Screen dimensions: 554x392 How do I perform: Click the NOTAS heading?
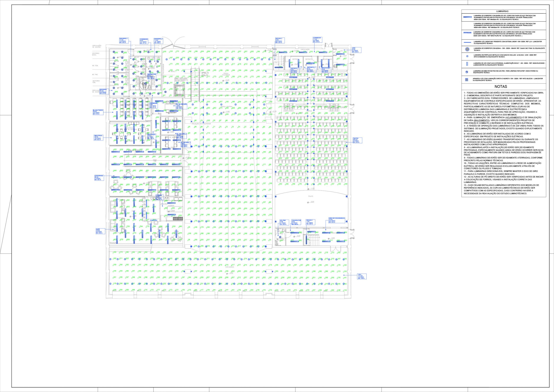pyautogui.click(x=501, y=86)
